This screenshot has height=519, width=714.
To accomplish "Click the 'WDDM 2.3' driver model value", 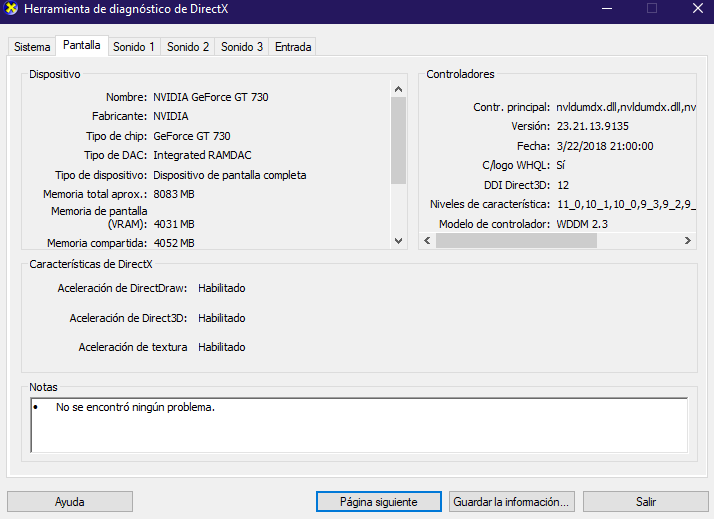I will click(x=582, y=224).
